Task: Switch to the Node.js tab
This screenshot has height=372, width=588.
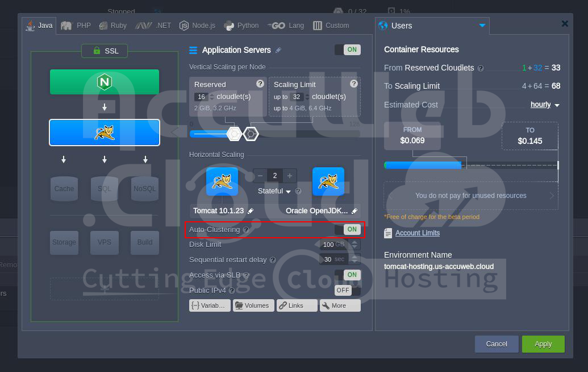Action: (x=198, y=26)
